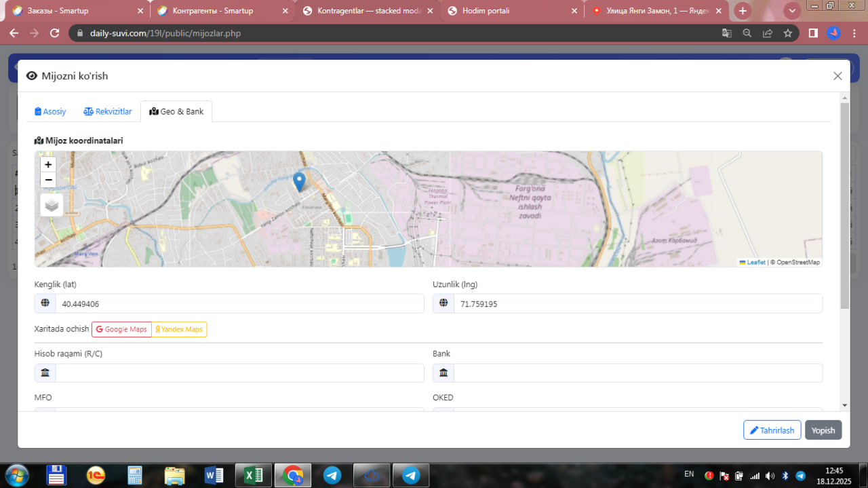
Task: Open location in Google Maps
Action: coord(121,329)
